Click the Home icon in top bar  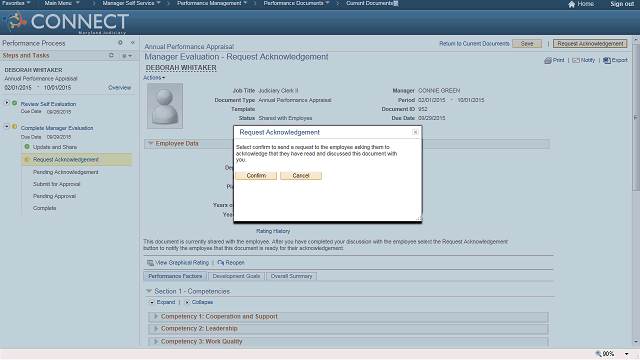[571, 4]
